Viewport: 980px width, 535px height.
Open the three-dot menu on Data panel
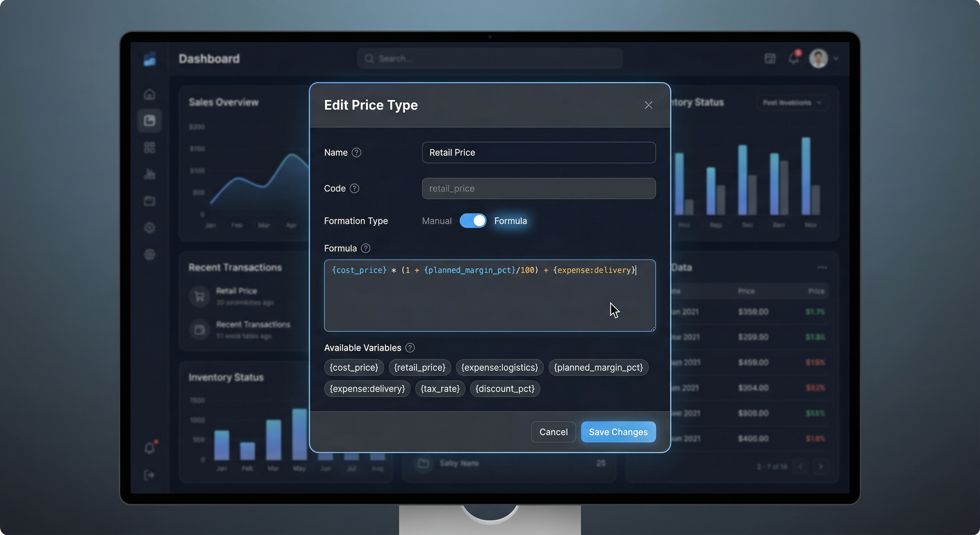822,267
